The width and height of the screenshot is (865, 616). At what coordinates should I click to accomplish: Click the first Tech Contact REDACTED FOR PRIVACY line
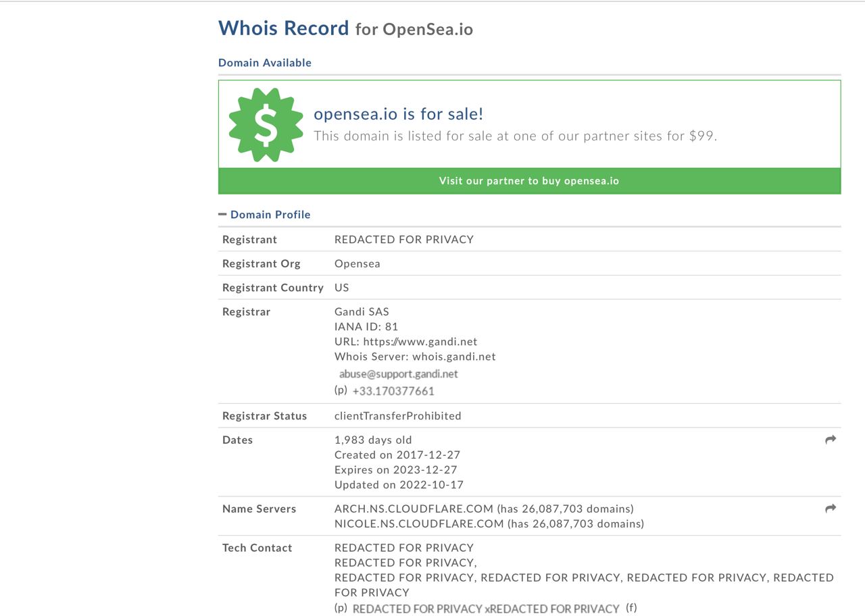[x=404, y=548]
